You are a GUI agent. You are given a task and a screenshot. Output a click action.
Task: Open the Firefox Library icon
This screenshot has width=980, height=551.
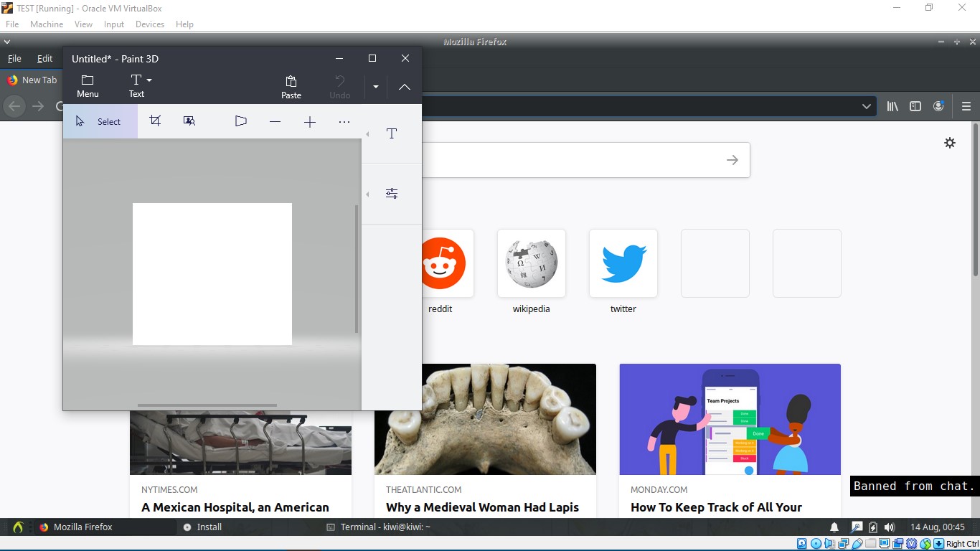tap(892, 106)
